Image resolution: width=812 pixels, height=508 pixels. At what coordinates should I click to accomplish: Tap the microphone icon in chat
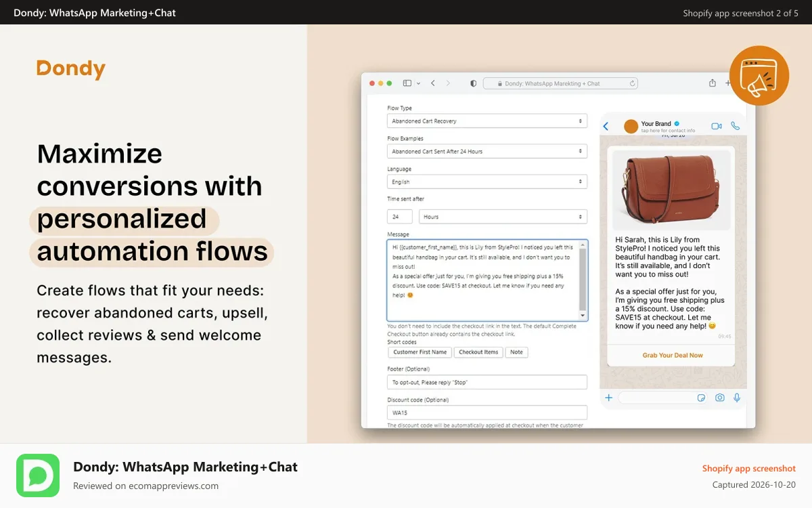(737, 398)
